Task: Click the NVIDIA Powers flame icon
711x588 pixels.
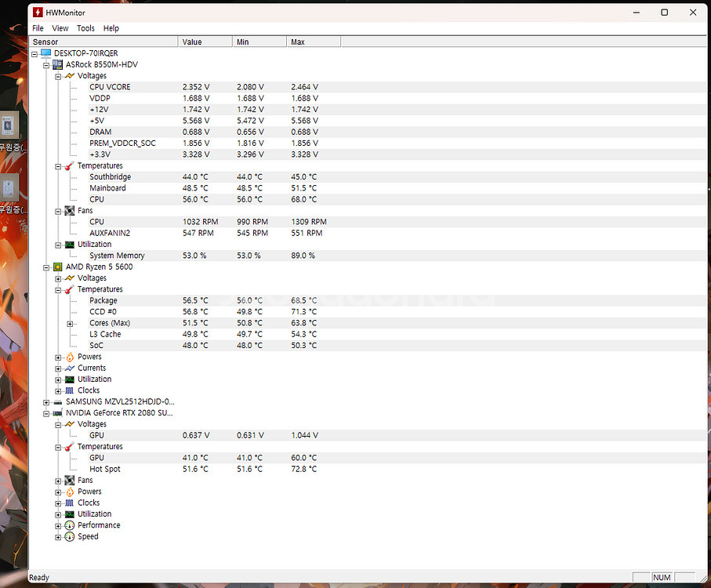Action: [70, 492]
